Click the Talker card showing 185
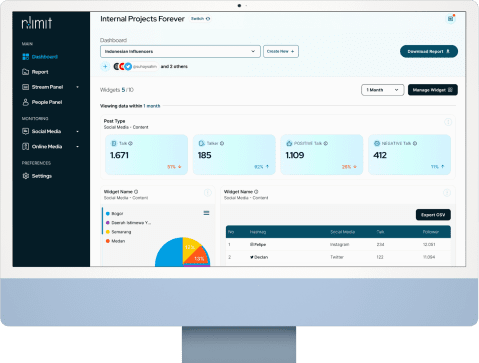479x363 pixels. click(234, 154)
